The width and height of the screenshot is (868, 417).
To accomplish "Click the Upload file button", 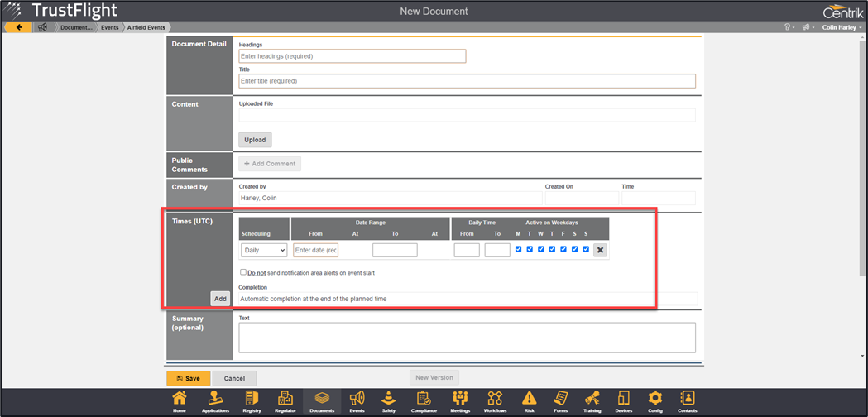I will coord(255,140).
